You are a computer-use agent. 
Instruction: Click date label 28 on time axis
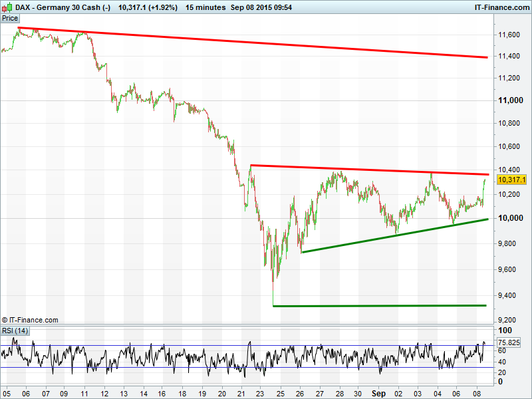[x=339, y=394]
